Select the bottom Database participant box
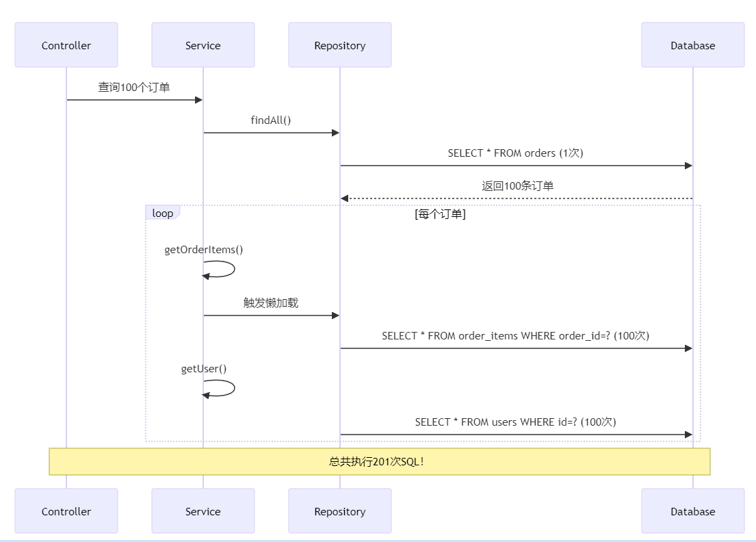The height and width of the screenshot is (542, 756). 692,511
